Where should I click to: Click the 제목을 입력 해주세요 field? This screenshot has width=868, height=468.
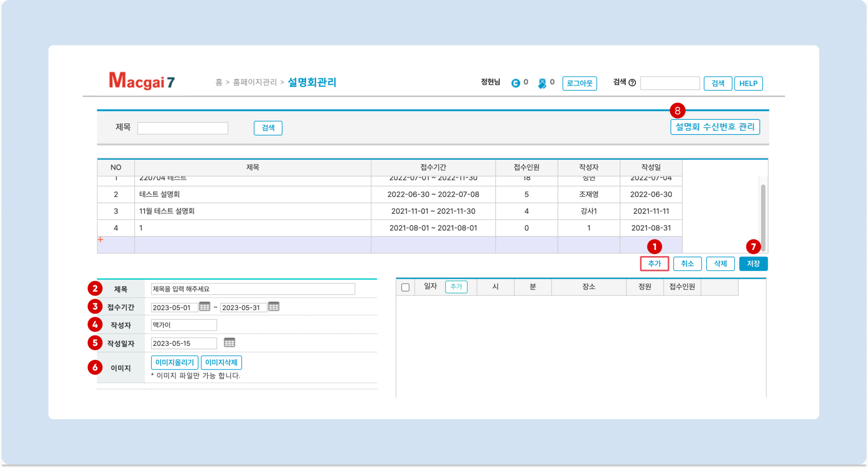point(253,289)
